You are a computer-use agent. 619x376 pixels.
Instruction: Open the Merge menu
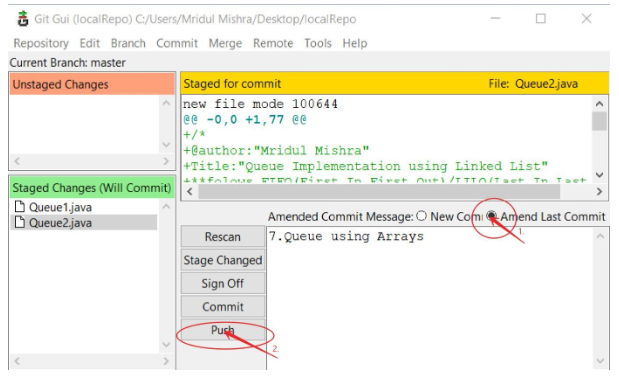(x=225, y=43)
